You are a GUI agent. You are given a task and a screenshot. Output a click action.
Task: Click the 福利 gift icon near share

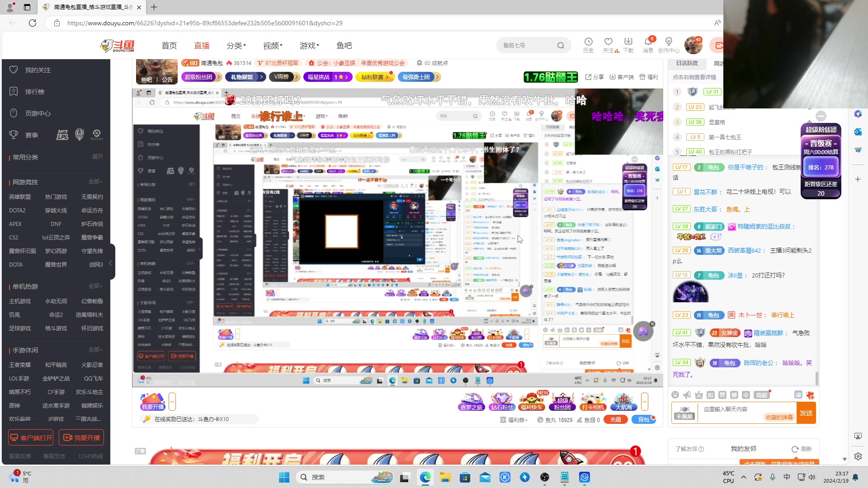(649, 77)
